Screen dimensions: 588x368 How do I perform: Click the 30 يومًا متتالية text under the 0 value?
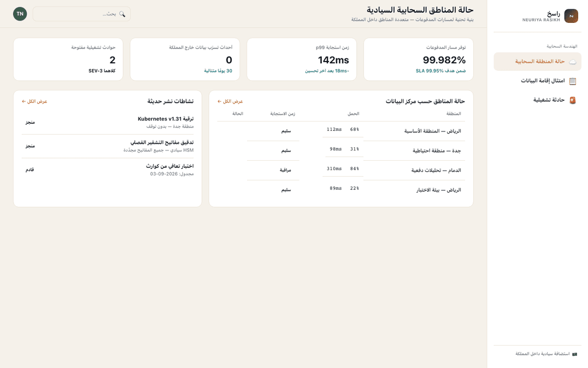218,71
